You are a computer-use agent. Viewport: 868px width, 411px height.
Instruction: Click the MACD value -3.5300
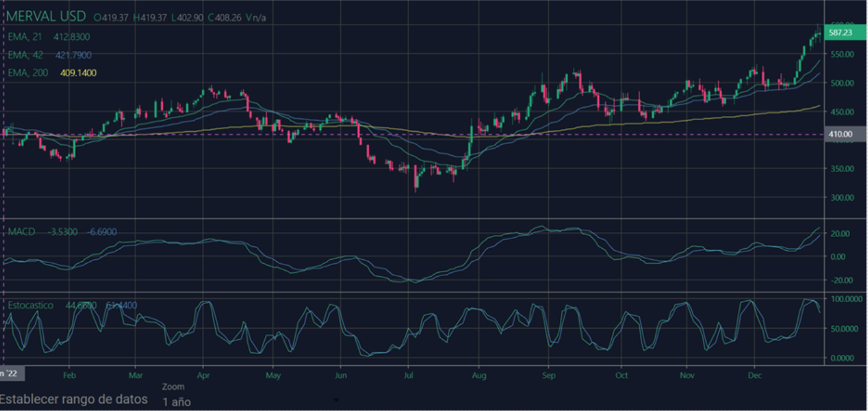click(x=62, y=231)
